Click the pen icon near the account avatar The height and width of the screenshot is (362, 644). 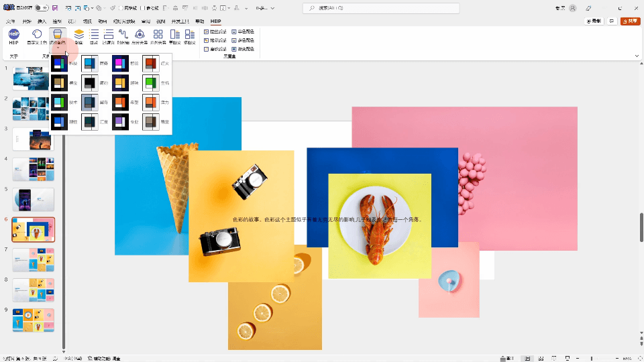588,8
